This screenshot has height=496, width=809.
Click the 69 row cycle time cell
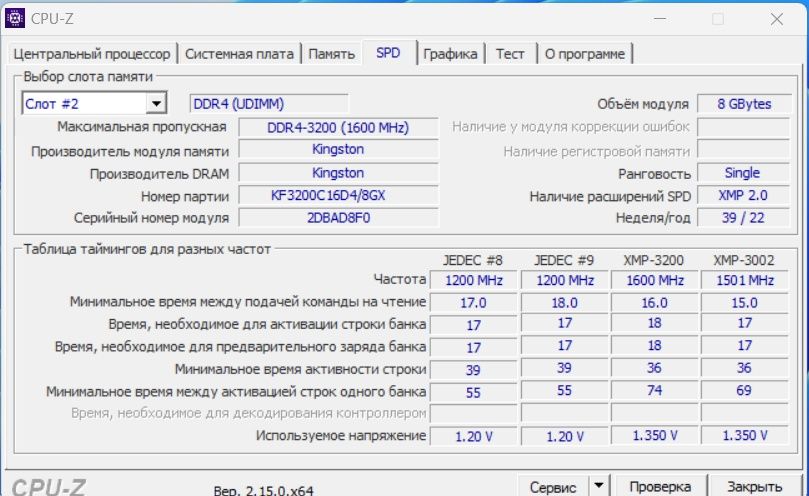(x=745, y=391)
